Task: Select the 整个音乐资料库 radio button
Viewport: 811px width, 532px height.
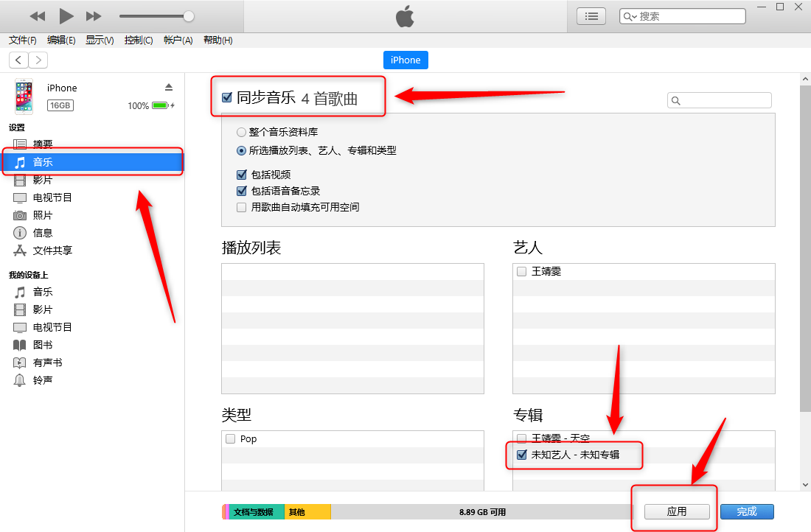Action: pyautogui.click(x=241, y=133)
